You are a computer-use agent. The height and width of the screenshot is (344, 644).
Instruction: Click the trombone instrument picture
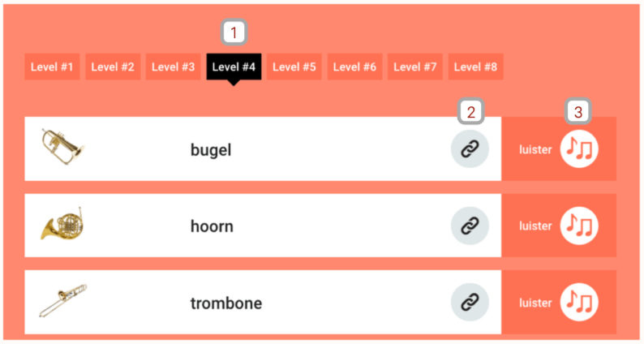(x=62, y=300)
